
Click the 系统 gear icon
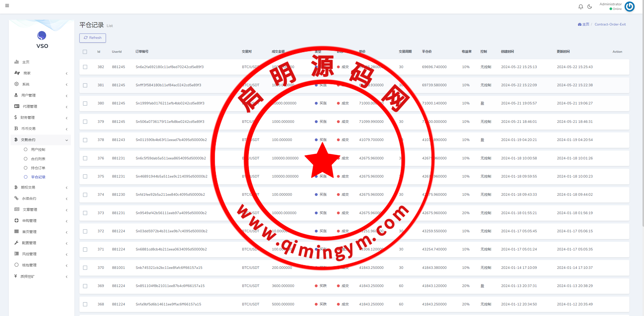coord(16,84)
